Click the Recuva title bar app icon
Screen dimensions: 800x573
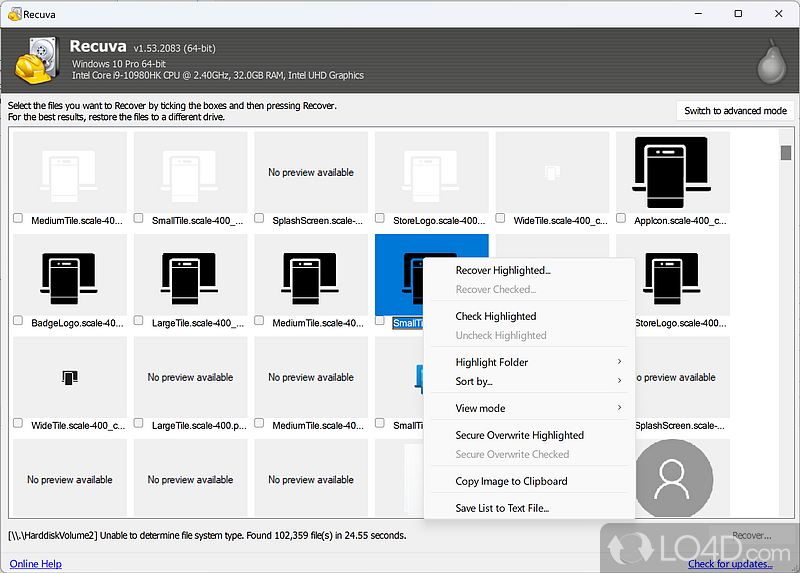click(x=15, y=14)
